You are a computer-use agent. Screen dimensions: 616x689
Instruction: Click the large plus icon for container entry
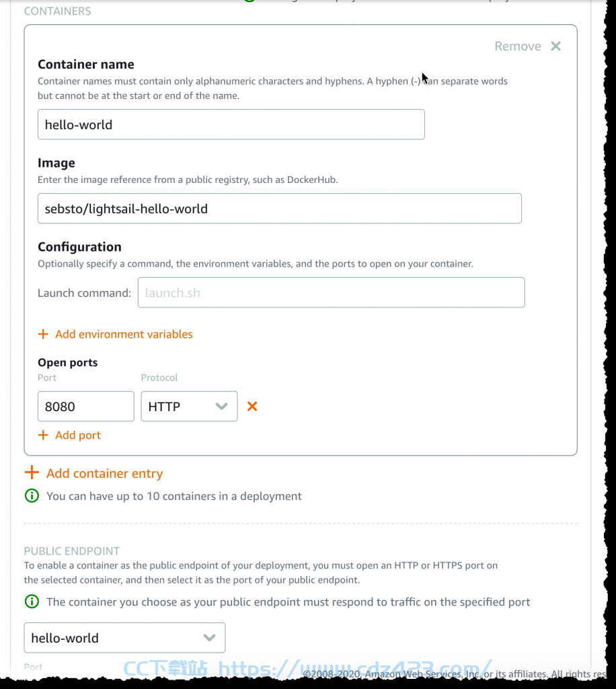point(32,473)
